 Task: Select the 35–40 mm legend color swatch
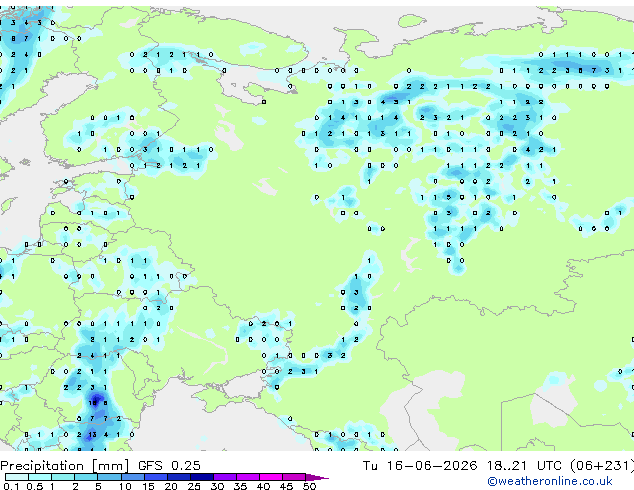point(247,477)
